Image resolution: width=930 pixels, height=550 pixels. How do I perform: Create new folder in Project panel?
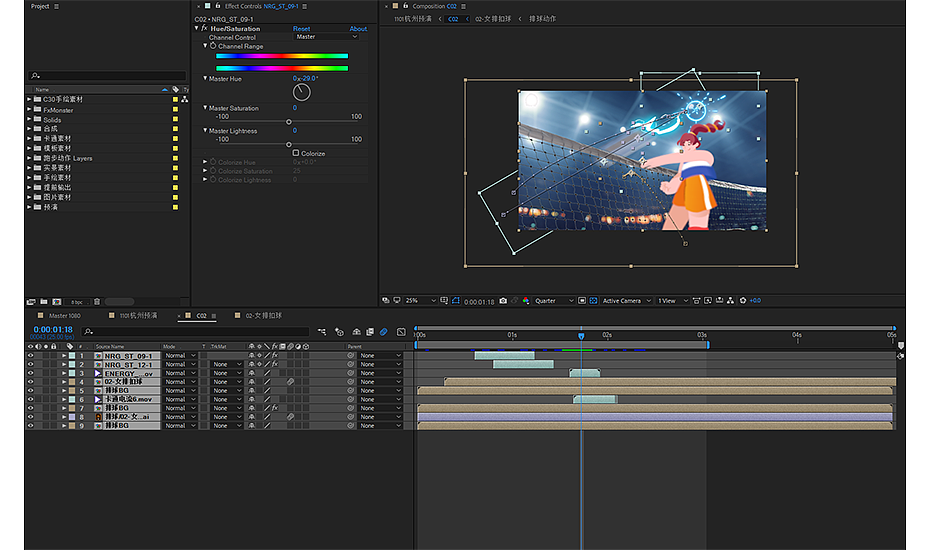pyautogui.click(x=44, y=302)
